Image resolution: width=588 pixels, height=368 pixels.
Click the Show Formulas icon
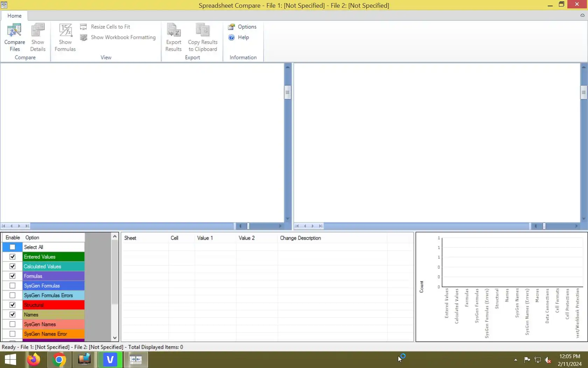tap(65, 30)
